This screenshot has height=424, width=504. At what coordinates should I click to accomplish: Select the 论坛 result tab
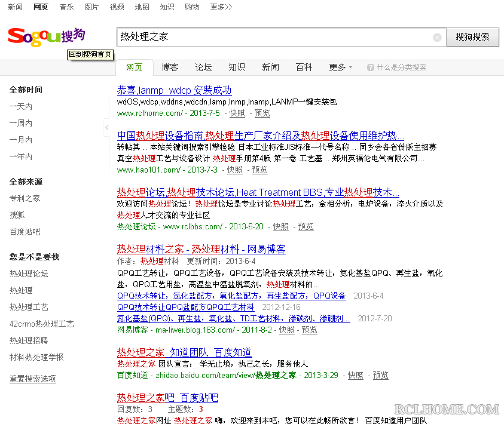203,67
